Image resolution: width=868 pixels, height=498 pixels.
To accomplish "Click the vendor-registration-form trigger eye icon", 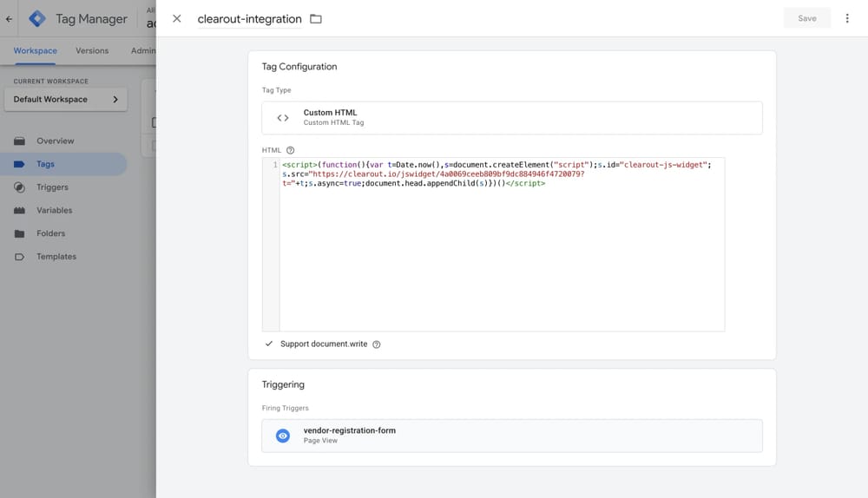I will [283, 436].
